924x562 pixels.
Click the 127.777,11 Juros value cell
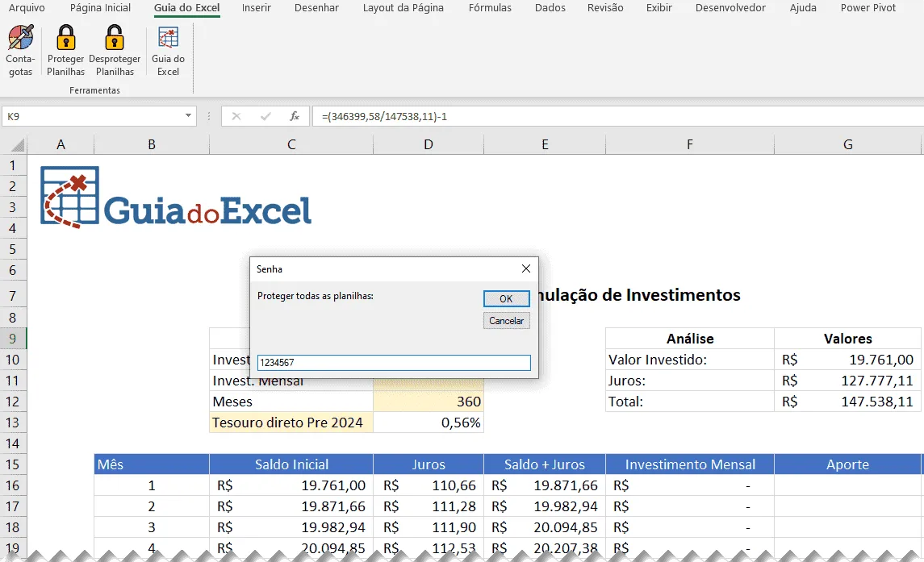click(x=848, y=381)
